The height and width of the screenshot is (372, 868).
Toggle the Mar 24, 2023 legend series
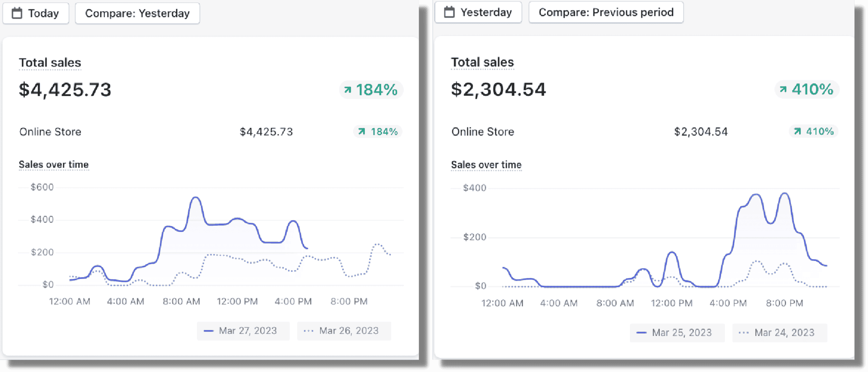click(780, 333)
